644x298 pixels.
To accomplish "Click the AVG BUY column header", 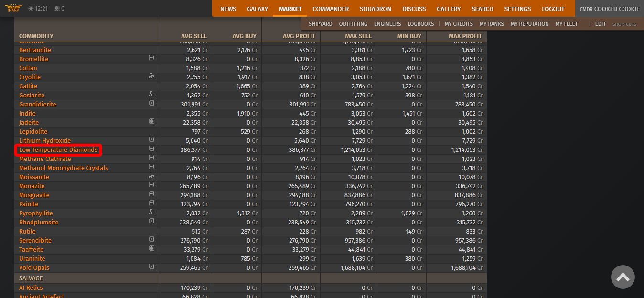I will pos(245,36).
